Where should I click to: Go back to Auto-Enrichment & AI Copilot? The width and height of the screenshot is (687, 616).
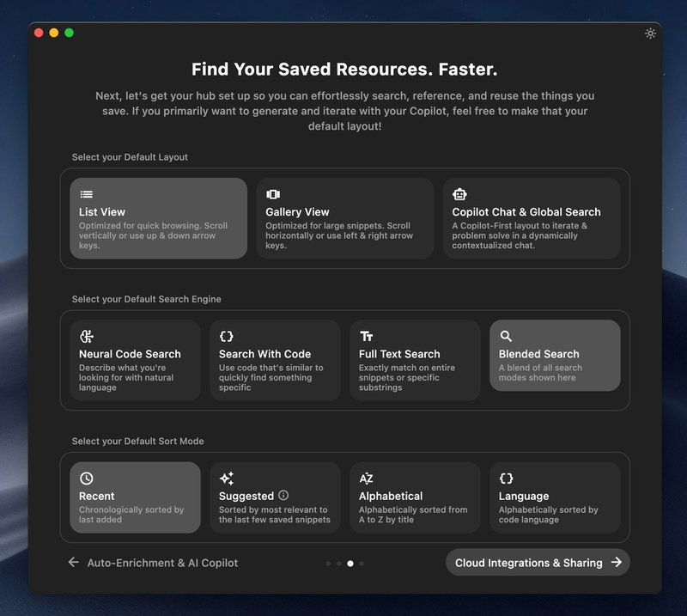tap(150, 563)
